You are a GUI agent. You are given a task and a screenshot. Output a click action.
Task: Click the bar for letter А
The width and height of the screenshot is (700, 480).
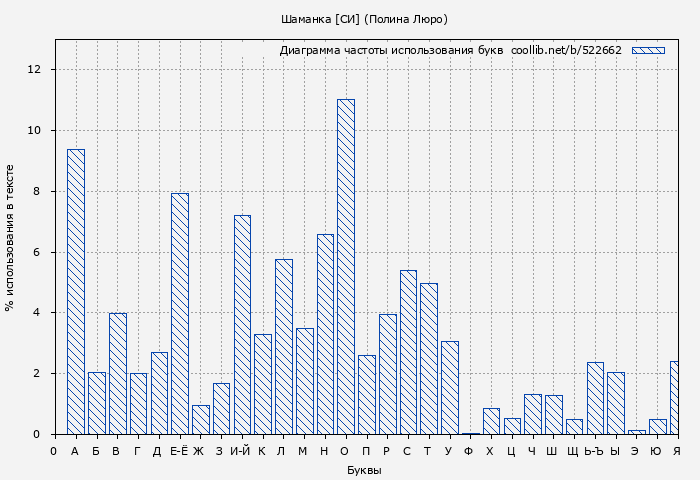tap(76, 292)
